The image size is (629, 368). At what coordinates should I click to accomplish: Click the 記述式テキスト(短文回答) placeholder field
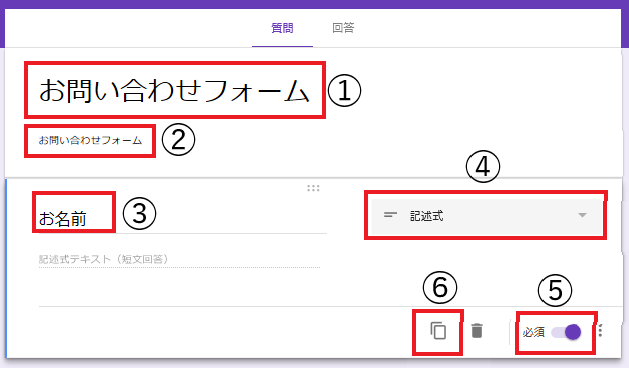[179, 260]
